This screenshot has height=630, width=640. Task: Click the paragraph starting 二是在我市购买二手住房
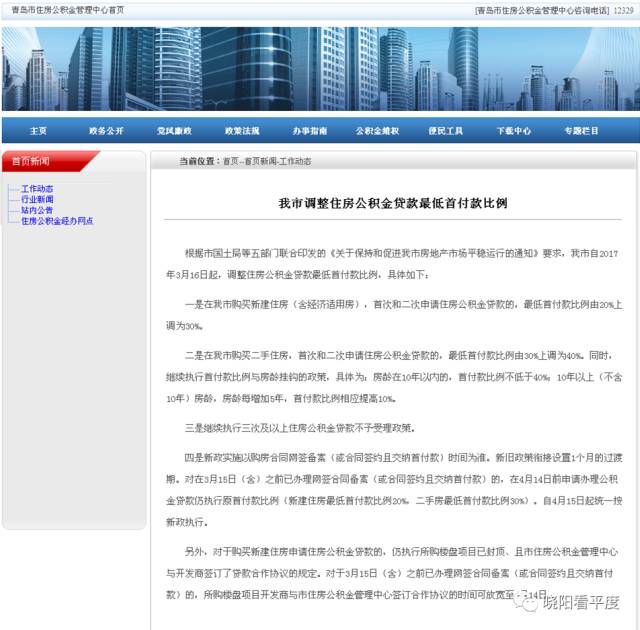pos(393,377)
